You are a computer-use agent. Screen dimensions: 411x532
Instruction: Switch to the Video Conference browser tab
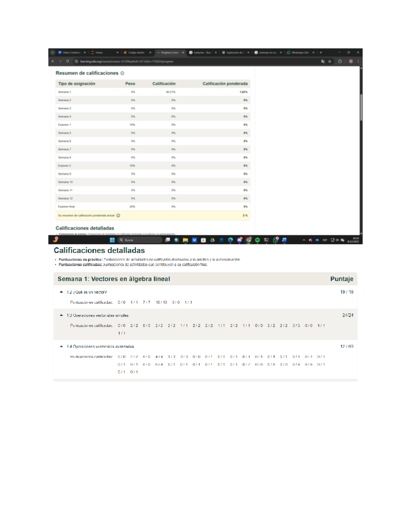tap(71, 53)
